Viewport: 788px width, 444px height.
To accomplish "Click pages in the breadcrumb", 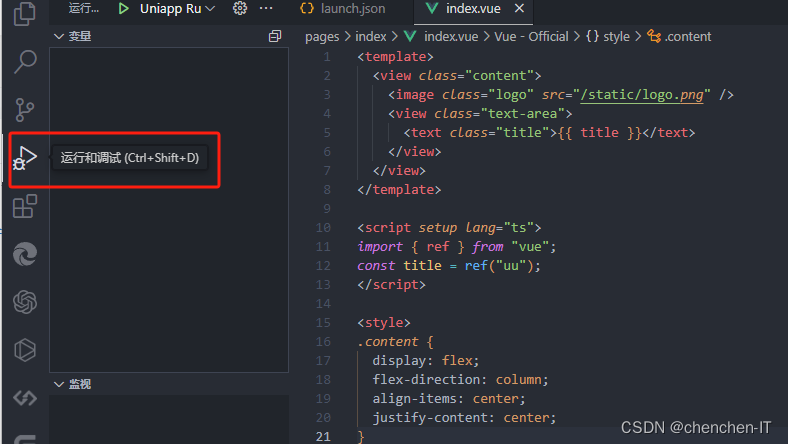I will [322, 37].
